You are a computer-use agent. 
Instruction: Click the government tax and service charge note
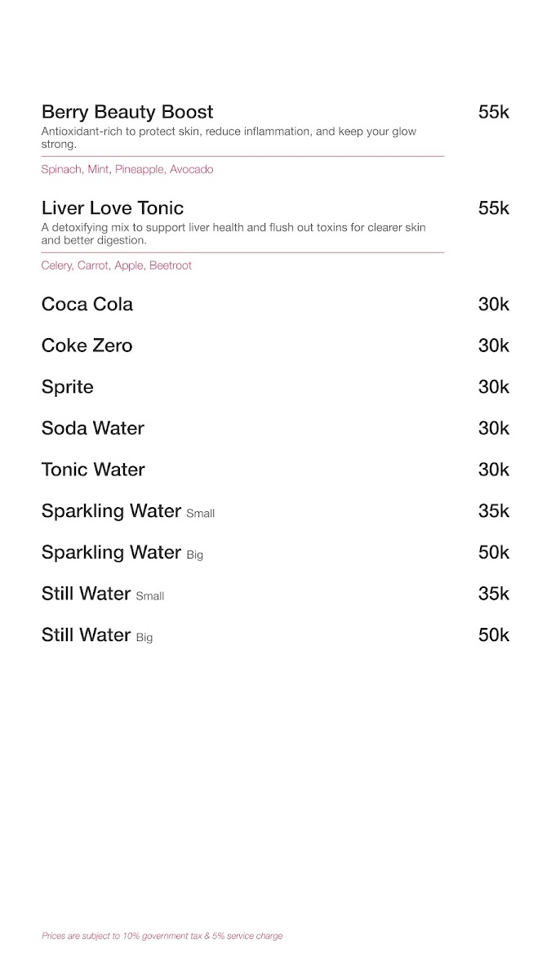[162, 936]
